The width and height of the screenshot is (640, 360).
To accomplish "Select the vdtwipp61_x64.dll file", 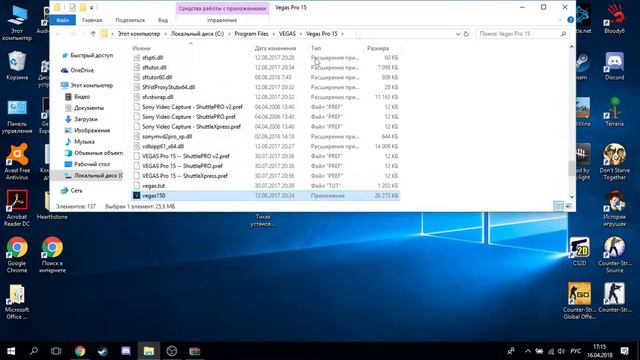I will coord(265,146).
